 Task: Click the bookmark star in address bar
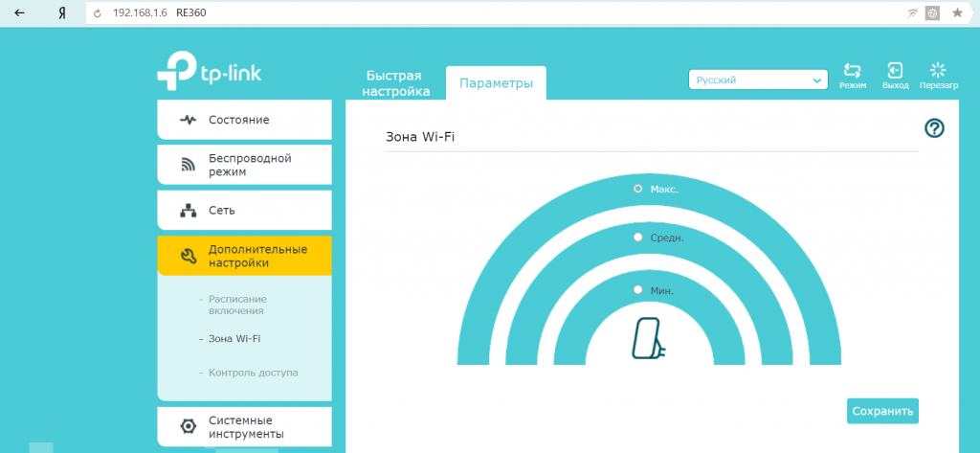point(956,13)
